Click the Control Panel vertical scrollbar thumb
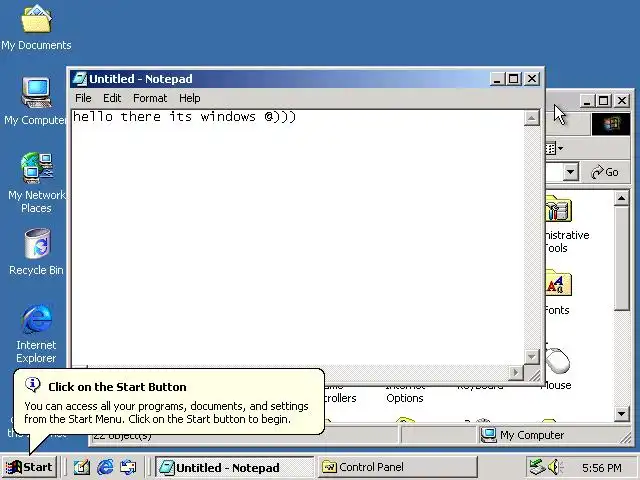This screenshot has height=480, width=640. point(621,258)
